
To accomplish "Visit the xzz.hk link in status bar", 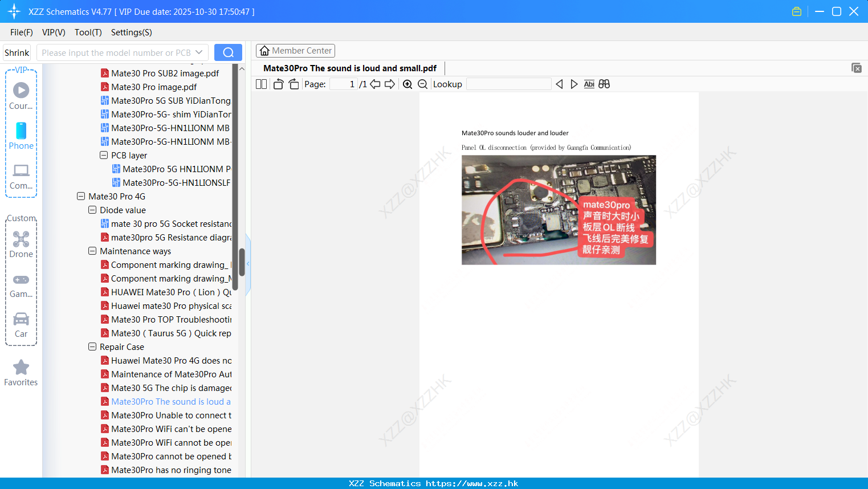I will click(x=472, y=483).
